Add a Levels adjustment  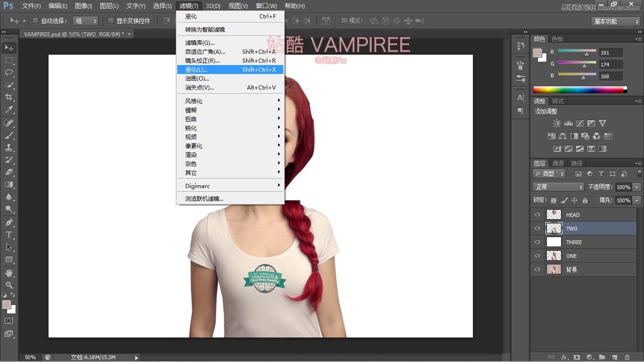[568, 123]
